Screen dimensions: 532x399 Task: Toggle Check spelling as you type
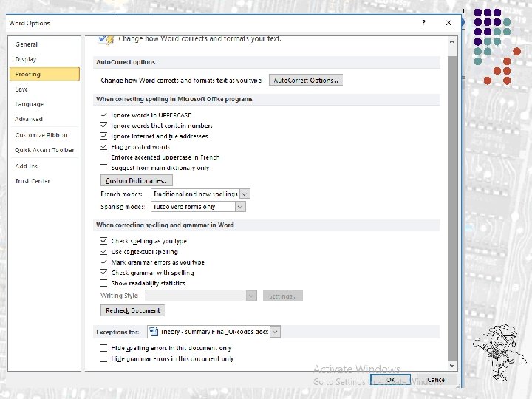pyautogui.click(x=104, y=241)
